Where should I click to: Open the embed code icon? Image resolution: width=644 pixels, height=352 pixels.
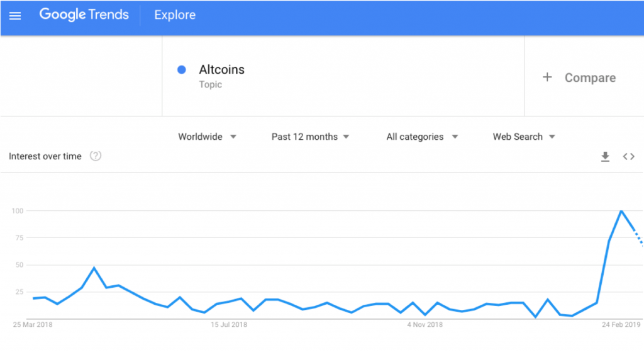(x=628, y=157)
